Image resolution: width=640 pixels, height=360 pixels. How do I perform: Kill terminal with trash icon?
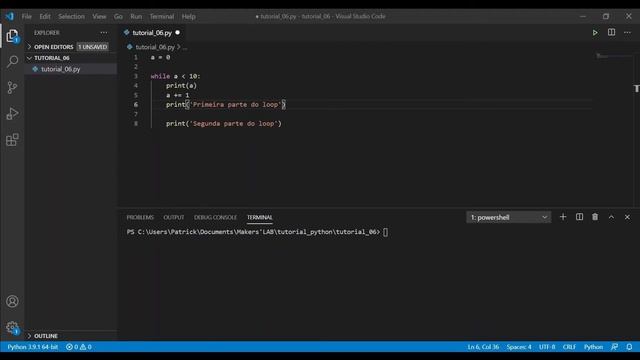coord(595,217)
